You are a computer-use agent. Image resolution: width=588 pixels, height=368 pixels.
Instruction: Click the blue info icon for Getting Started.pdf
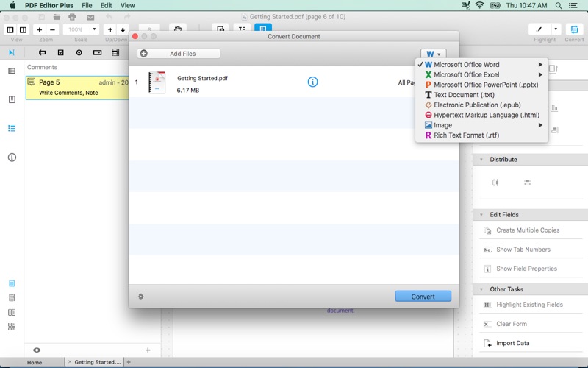coord(312,82)
